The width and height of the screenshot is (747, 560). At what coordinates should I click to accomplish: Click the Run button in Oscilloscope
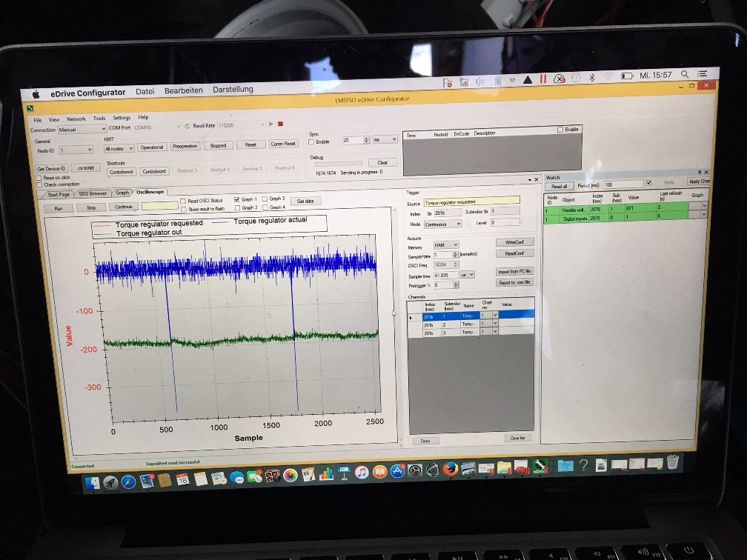click(59, 208)
